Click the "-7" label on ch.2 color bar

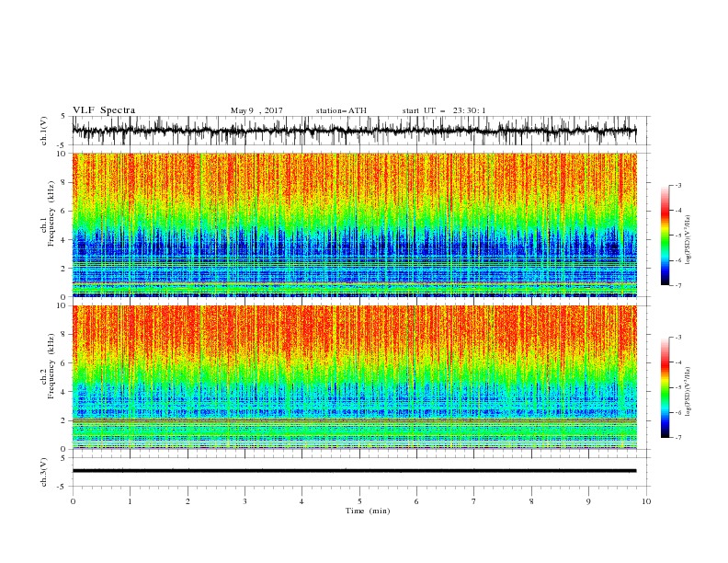(x=678, y=438)
